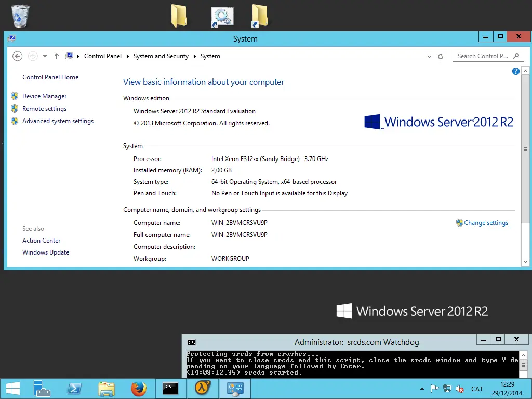Click the WORKGROUP value text
This screenshot has width=532, height=399.
click(x=230, y=259)
